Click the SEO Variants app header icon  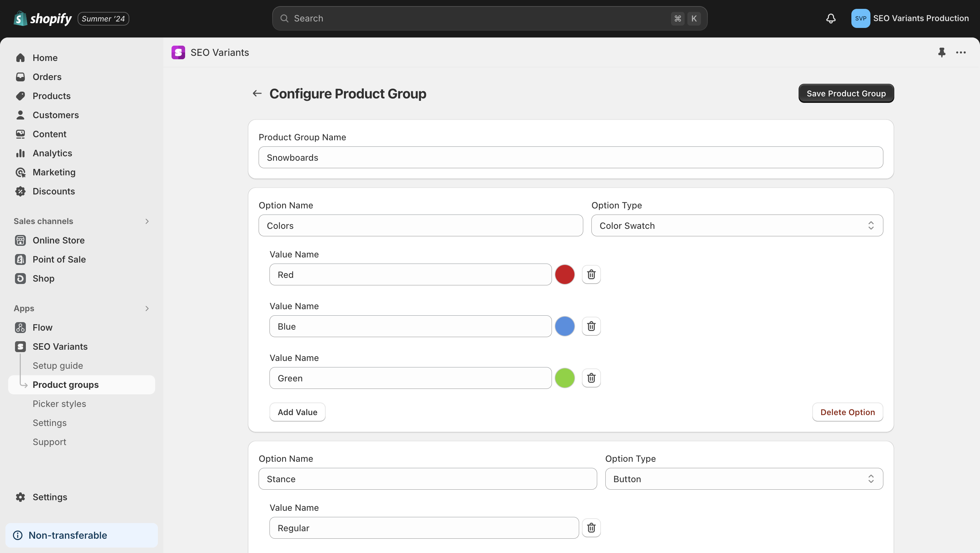pos(178,52)
